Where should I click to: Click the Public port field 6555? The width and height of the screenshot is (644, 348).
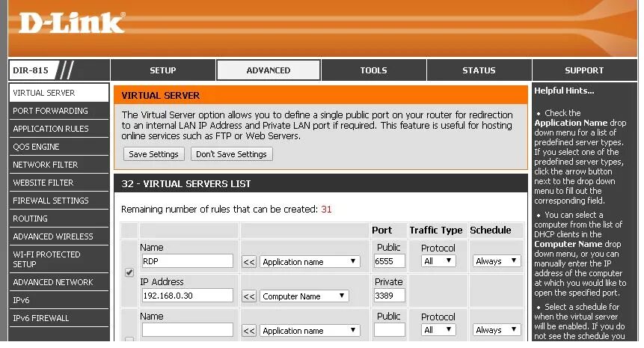click(x=390, y=261)
